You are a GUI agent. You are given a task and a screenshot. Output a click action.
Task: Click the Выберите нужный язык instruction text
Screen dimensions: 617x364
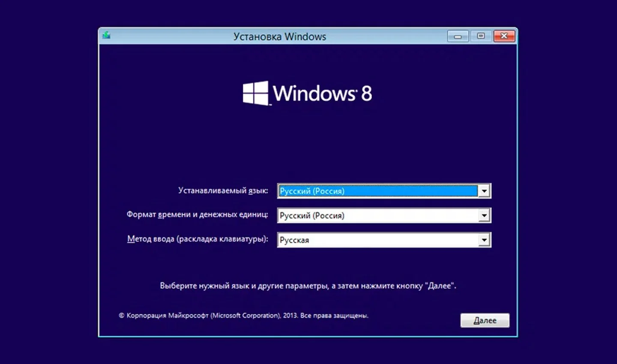[x=308, y=286]
